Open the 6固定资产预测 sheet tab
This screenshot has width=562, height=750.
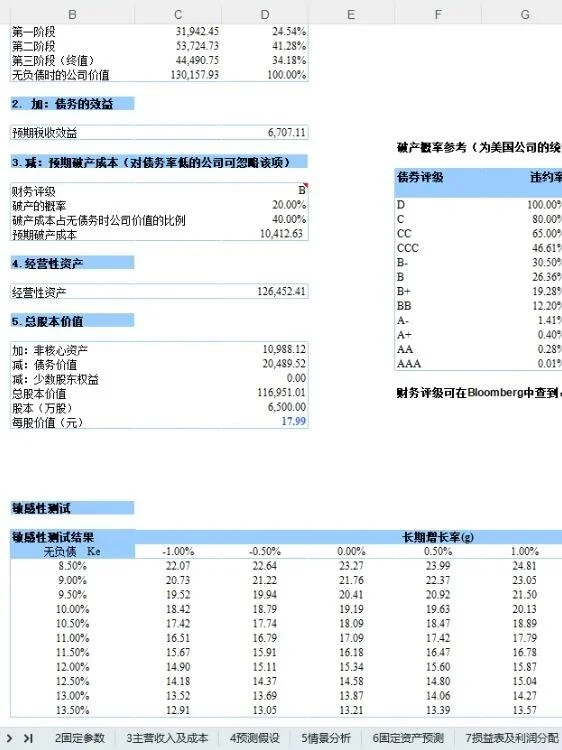point(408,738)
